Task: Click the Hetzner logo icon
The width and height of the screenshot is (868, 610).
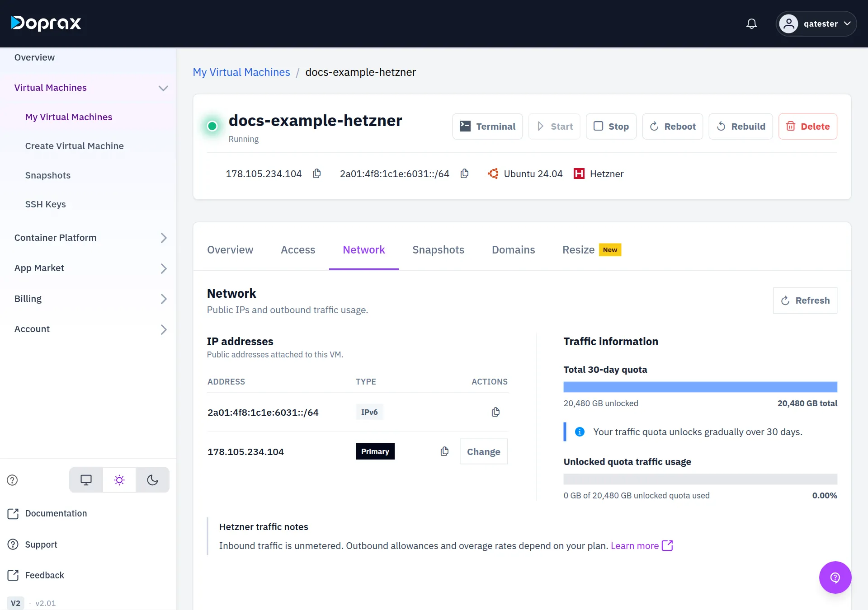Action: click(579, 174)
